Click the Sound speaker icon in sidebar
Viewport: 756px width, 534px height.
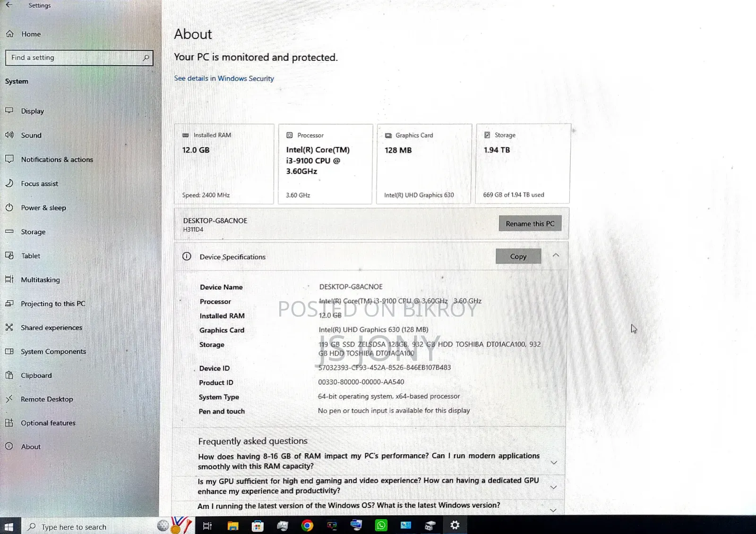(x=9, y=135)
